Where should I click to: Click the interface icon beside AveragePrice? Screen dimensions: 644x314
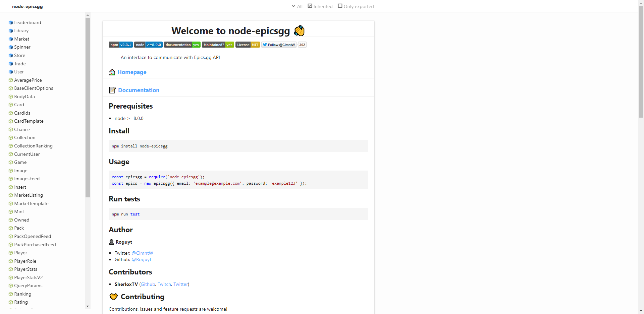point(11,80)
